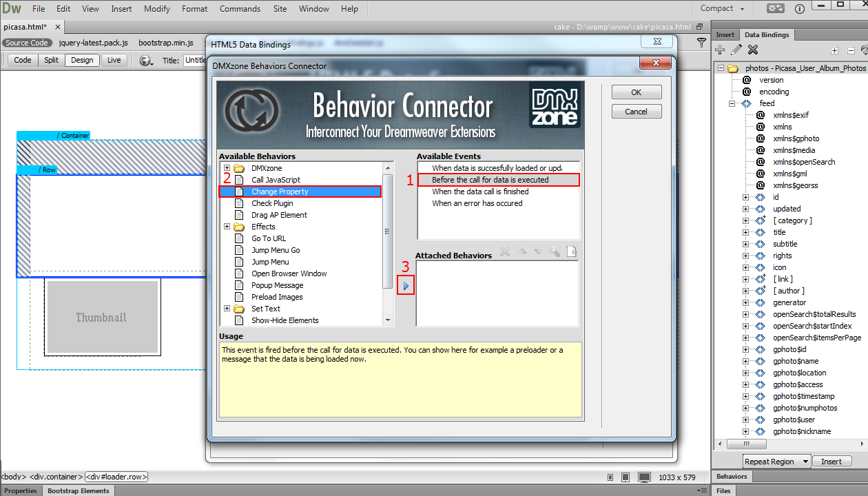Expand all nodes in Data Bindings panel
This screenshot has height=496, width=868.
click(834, 50)
